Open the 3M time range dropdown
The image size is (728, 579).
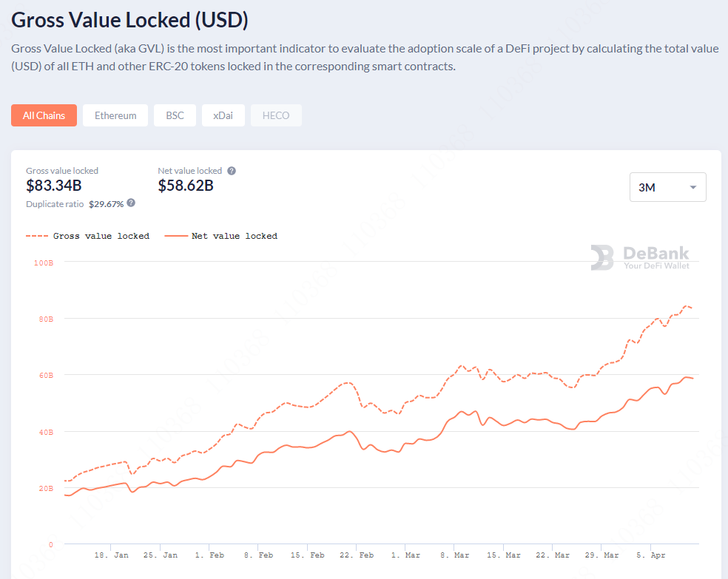coord(667,187)
